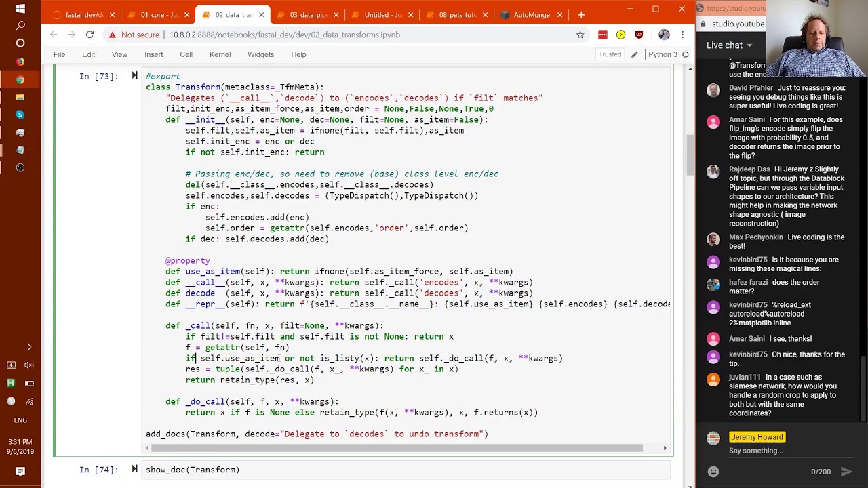Open OBS Studio from the taskbar
The image size is (868, 488).
tap(20, 168)
